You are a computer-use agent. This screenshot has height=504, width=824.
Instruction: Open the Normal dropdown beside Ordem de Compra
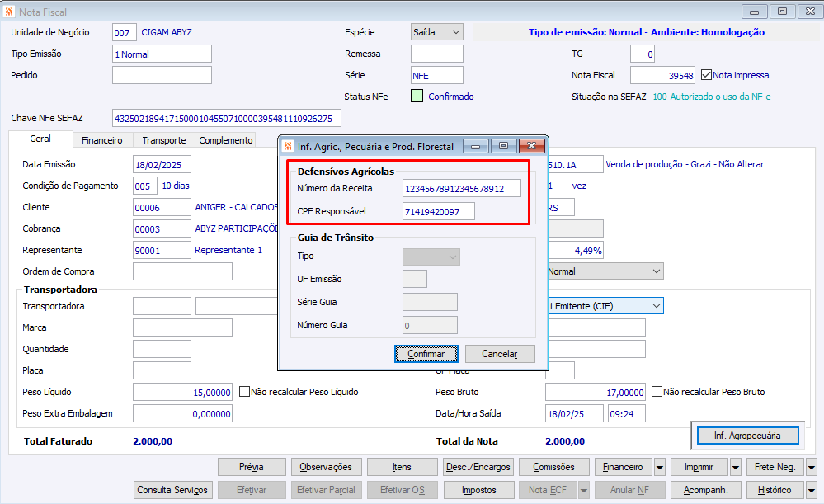pyautogui.click(x=605, y=271)
